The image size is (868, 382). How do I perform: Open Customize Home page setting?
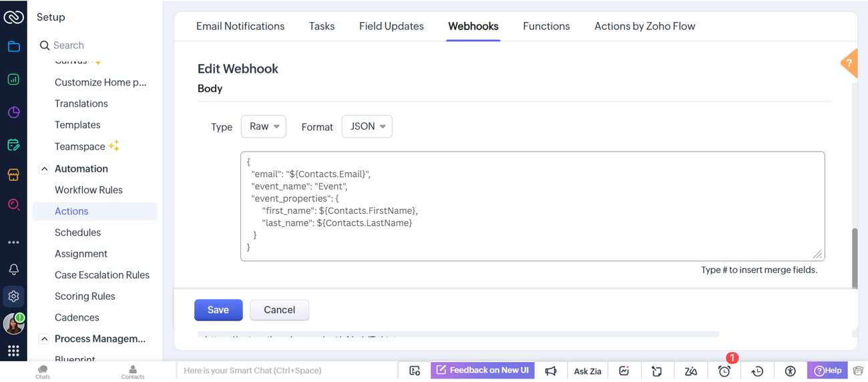point(101,82)
